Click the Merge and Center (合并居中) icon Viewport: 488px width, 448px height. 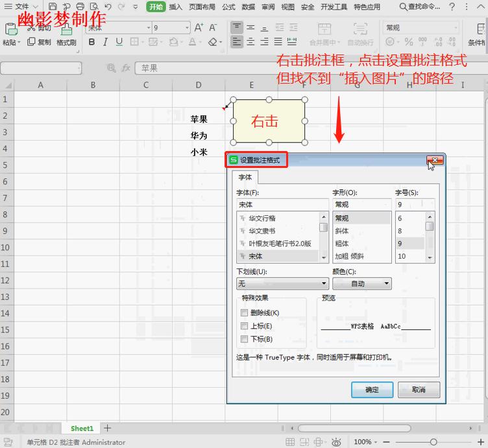[x=324, y=29]
